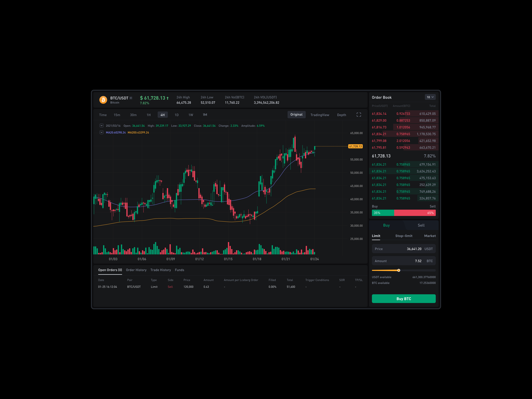Switch to the Sell order panel

pyautogui.click(x=421, y=225)
